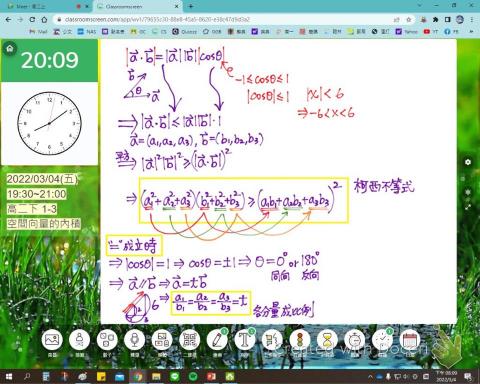Open the calendar widget

(410, 340)
